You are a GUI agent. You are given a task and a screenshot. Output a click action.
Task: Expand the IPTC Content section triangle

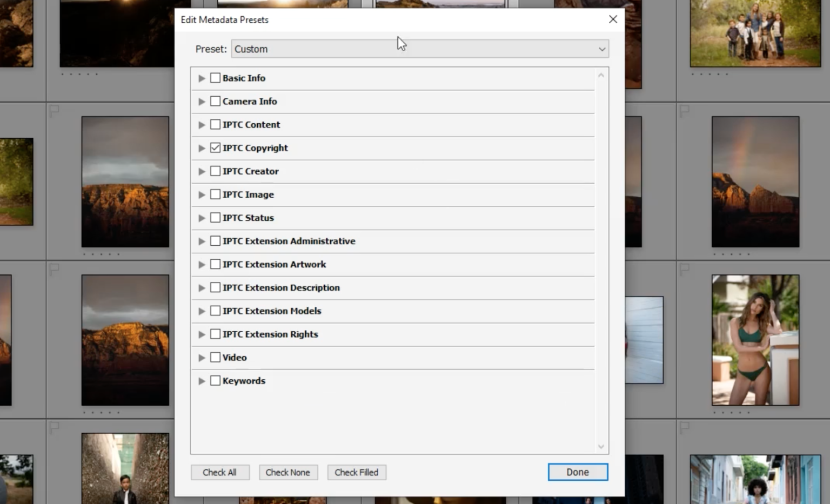coord(202,125)
